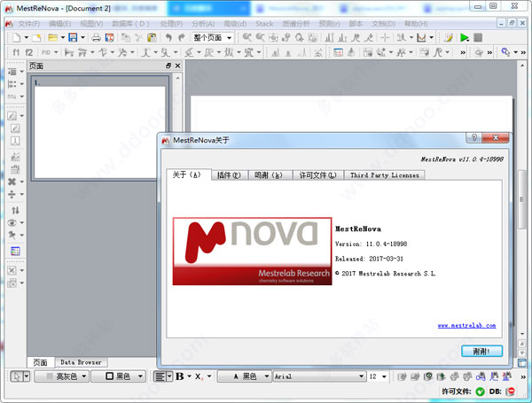Open the outline color dropdown showing 黑色 square

tap(119, 376)
